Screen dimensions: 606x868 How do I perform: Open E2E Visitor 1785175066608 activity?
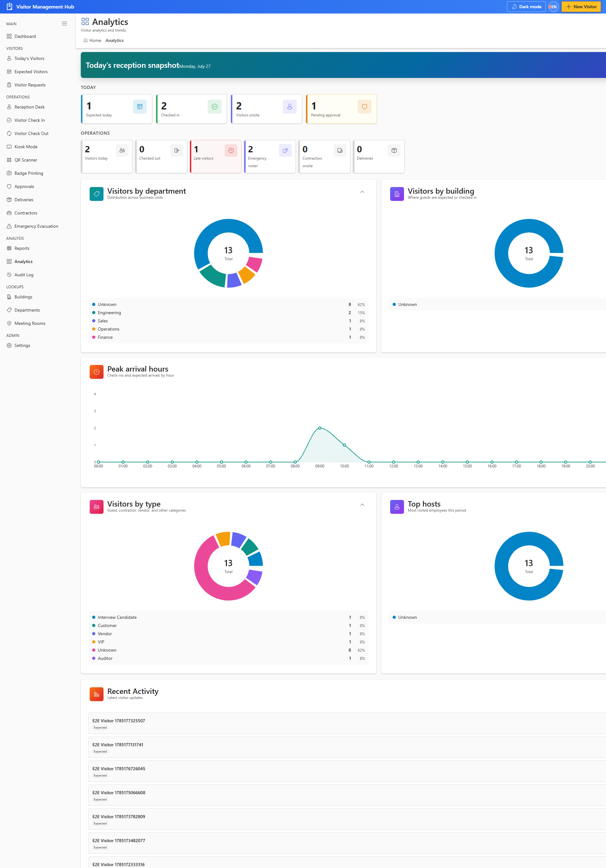click(347, 795)
